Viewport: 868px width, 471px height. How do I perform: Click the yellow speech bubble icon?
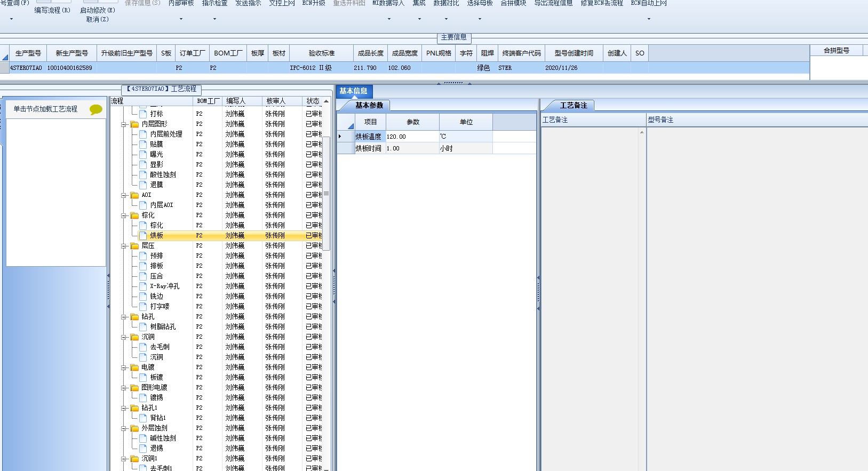96,109
